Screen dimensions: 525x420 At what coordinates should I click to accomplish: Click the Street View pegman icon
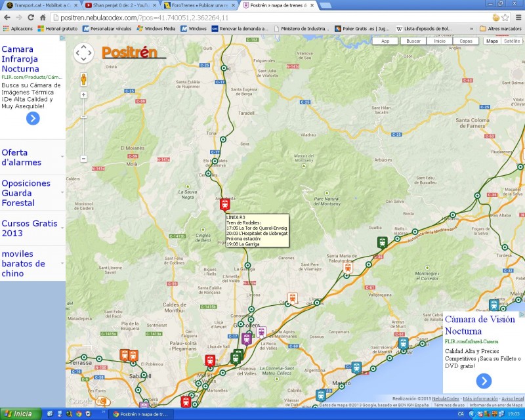(83, 80)
